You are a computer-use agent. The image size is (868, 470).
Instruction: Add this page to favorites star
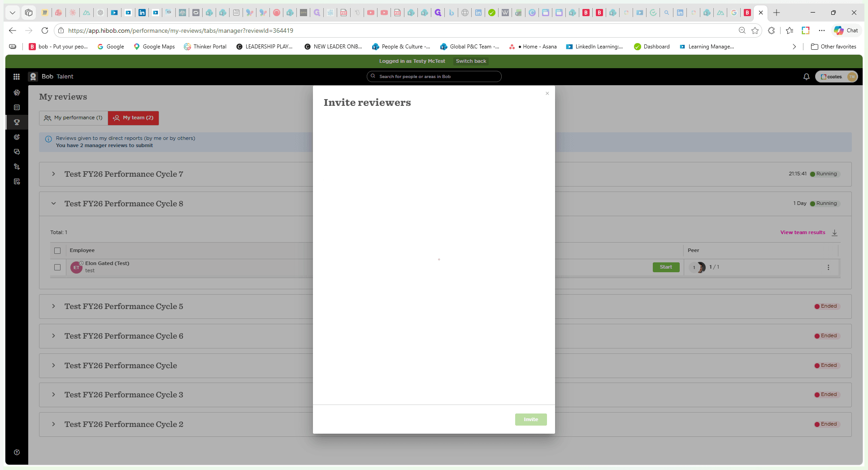point(755,30)
